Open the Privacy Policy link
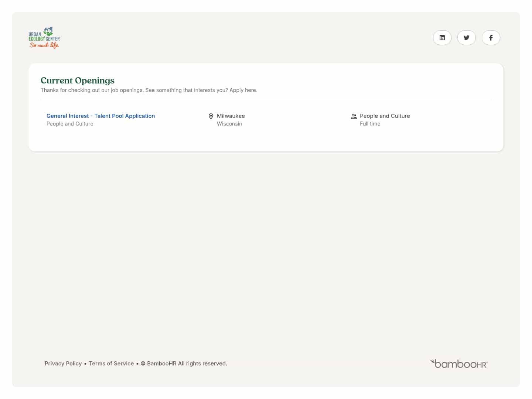The height and width of the screenshot is (399, 532). click(x=63, y=364)
